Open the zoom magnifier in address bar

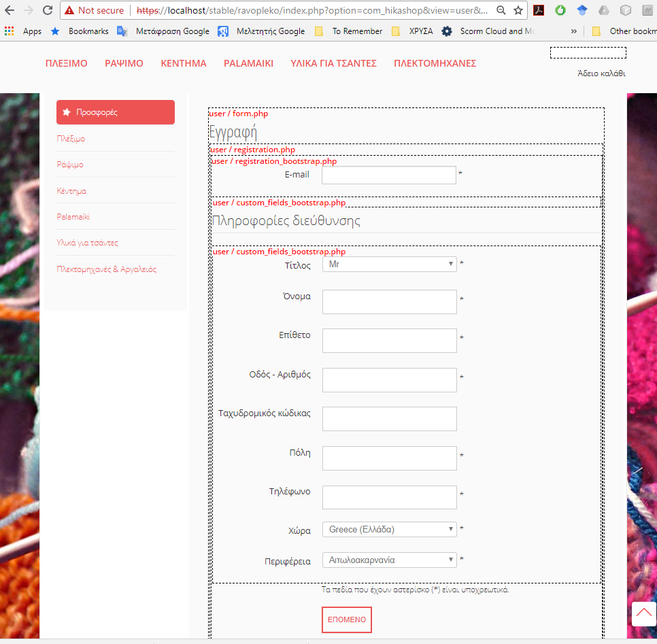[501, 10]
